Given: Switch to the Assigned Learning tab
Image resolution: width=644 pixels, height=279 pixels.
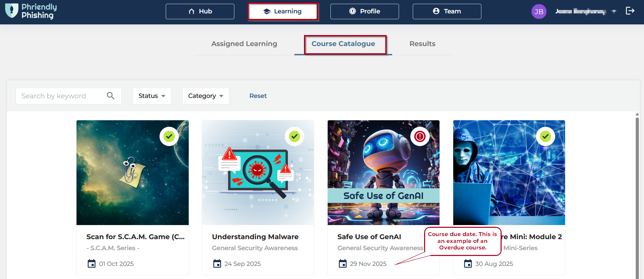Looking at the screenshot, I should [244, 44].
